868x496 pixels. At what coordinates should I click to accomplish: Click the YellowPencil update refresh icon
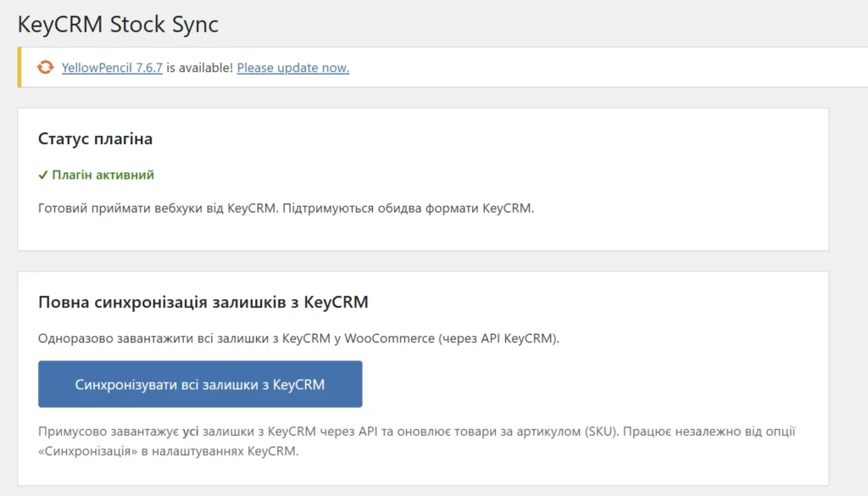pos(46,68)
